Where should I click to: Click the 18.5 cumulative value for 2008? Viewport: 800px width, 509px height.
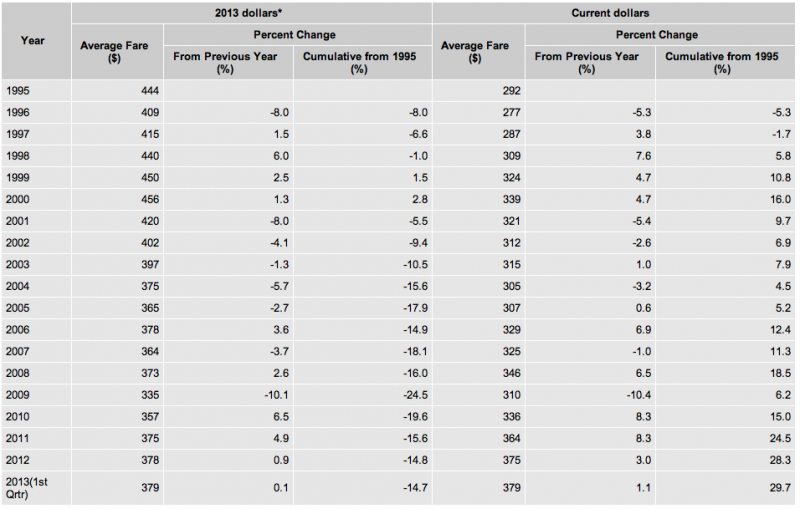click(x=725, y=373)
